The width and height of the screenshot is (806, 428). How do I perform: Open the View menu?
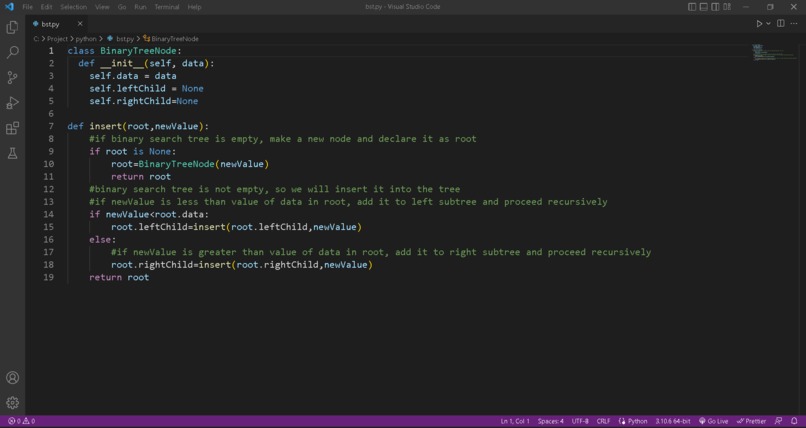tap(102, 7)
